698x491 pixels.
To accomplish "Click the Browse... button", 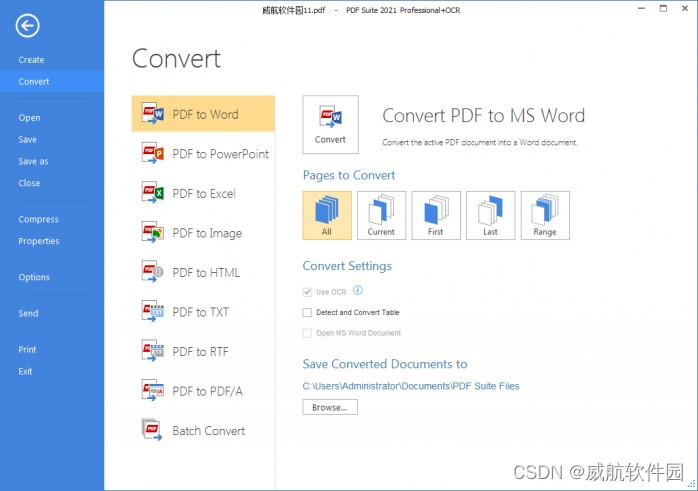I will 330,407.
